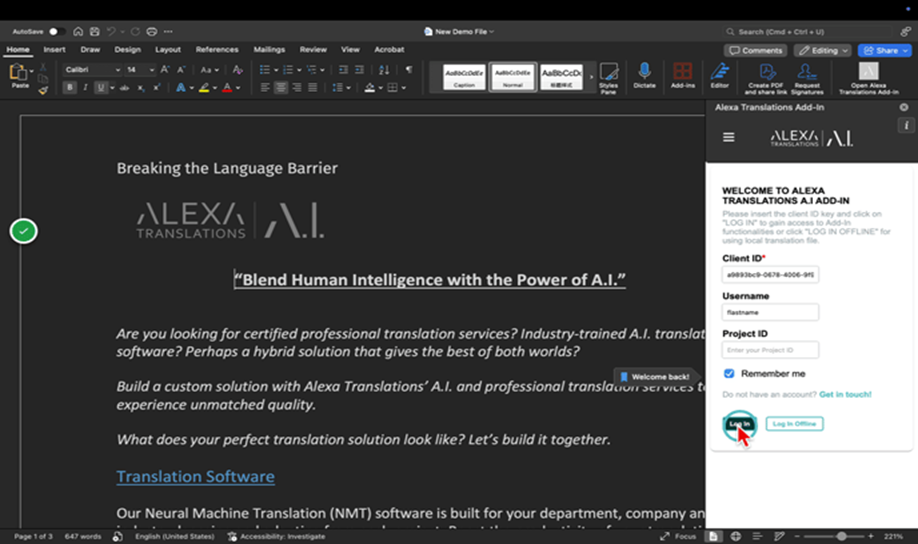Follow the Get in touch! link
This screenshot has width=918, height=544.
[x=845, y=394]
